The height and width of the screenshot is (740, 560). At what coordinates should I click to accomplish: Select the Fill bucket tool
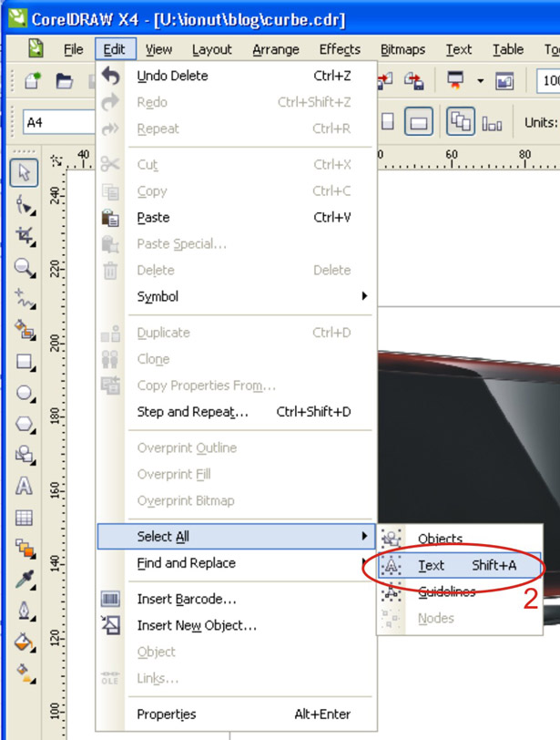(24, 642)
